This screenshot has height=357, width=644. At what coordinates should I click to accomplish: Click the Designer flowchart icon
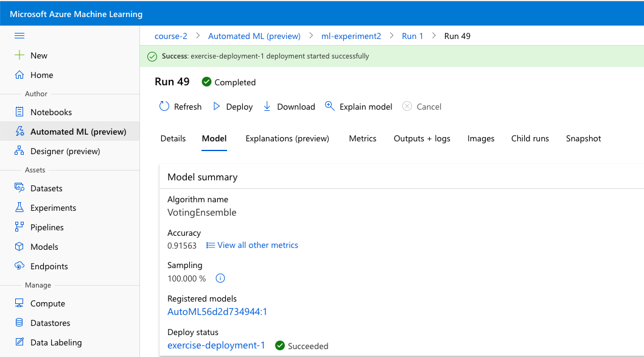[19, 151]
